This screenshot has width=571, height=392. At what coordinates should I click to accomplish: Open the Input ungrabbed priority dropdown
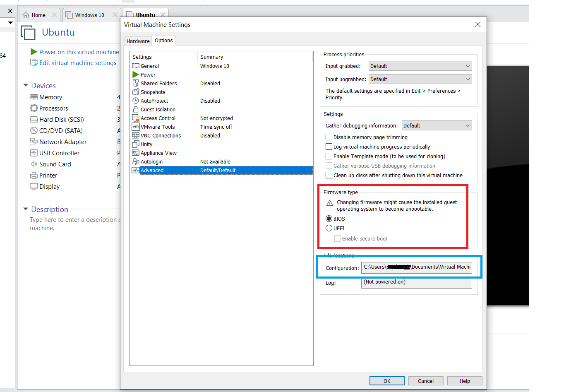(420, 79)
